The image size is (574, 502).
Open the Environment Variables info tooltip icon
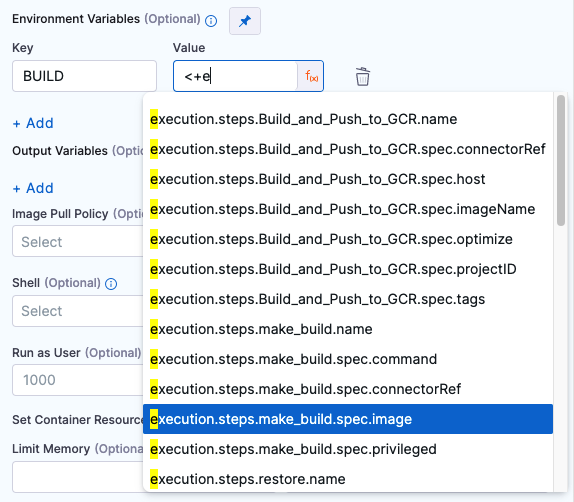tap(211, 21)
